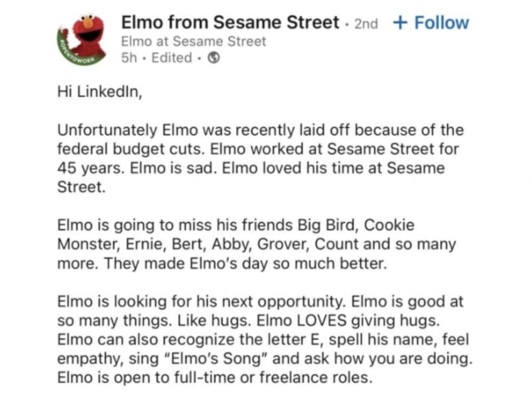Click the Elmo at Sesame Street headline
This screenshot has width=532, height=395.
[x=193, y=41]
